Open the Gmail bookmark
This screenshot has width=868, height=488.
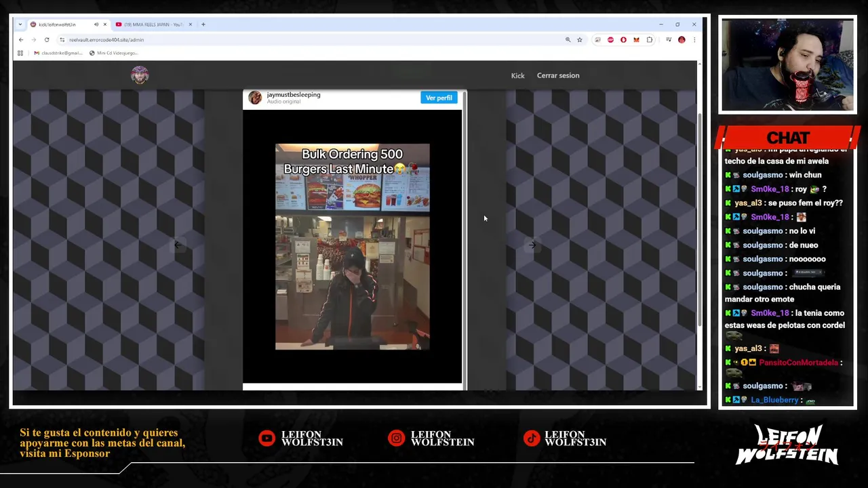tap(58, 53)
